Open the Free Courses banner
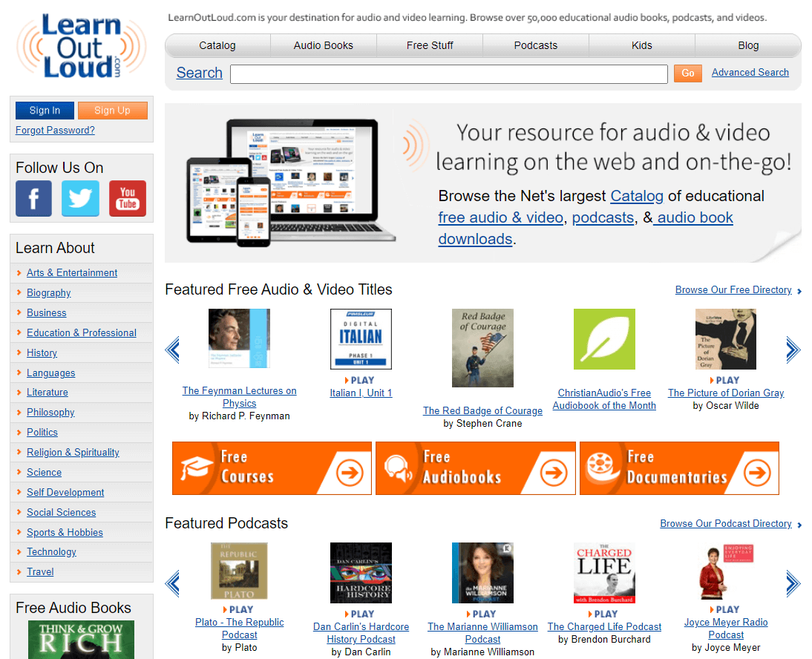This screenshot has width=812, height=659. point(272,468)
